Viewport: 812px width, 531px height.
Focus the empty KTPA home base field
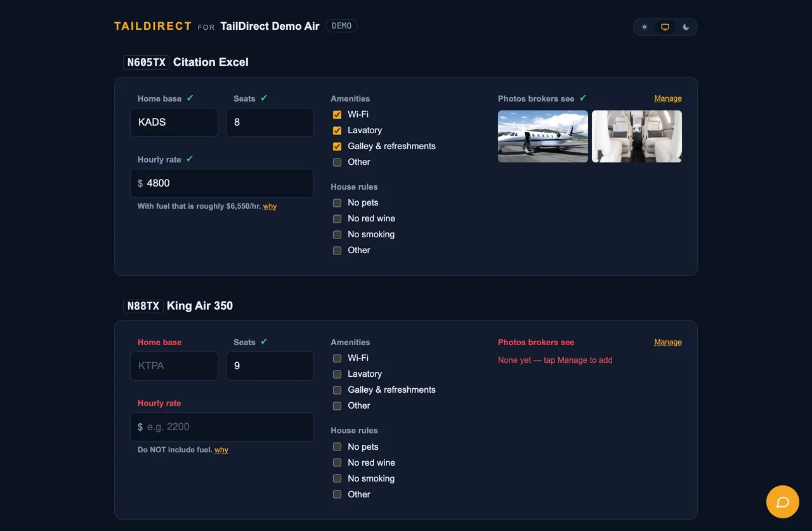tap(174, 366)
